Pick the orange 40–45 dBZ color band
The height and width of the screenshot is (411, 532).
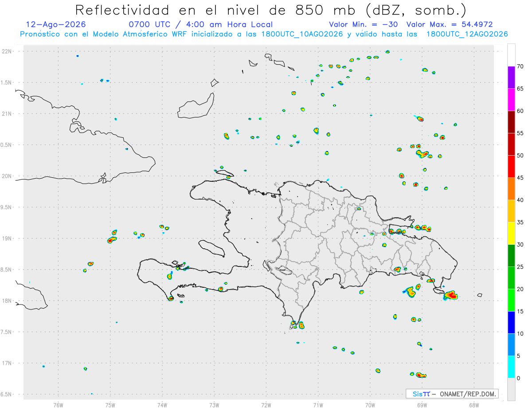[511, 189]
